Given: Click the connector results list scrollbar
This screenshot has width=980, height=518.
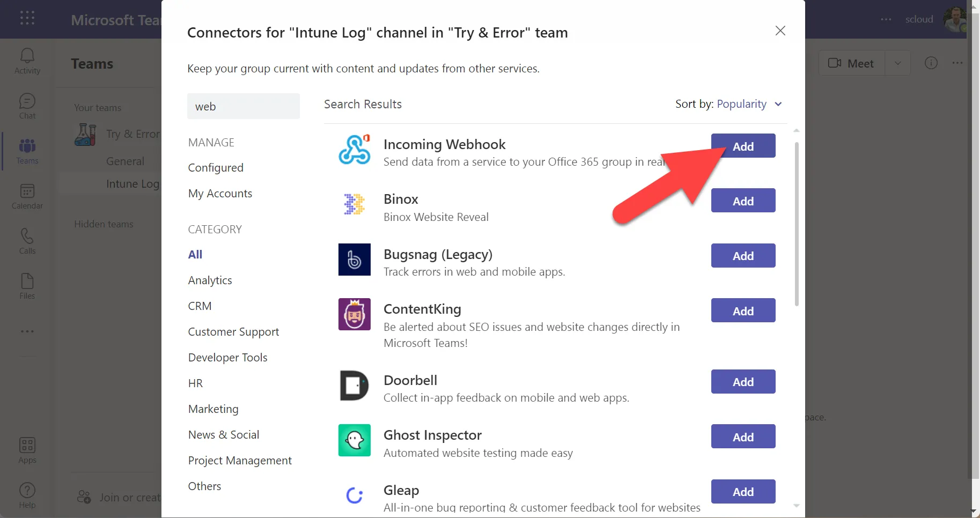Looking at the screenshot, I should coord(797,224).
